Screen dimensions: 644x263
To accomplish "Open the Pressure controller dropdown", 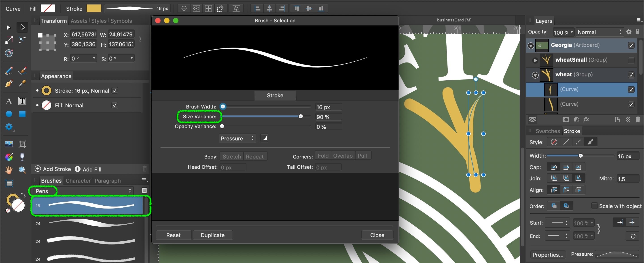I will coord(237,138).
